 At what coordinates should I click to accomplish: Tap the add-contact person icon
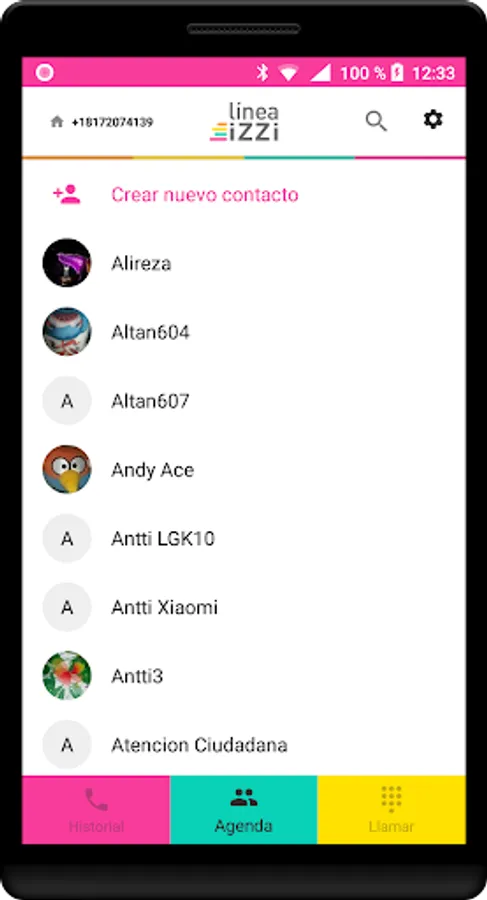point(67,195)
